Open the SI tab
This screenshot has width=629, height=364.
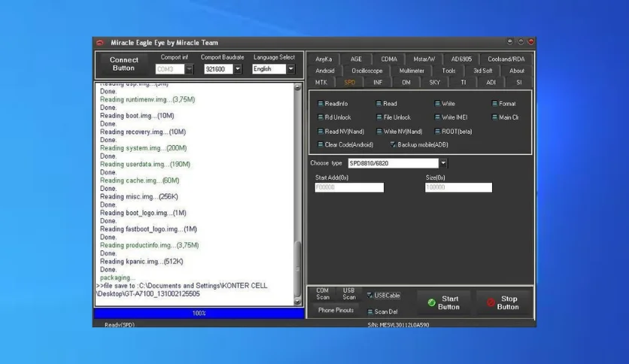click(x=518, y=82)
